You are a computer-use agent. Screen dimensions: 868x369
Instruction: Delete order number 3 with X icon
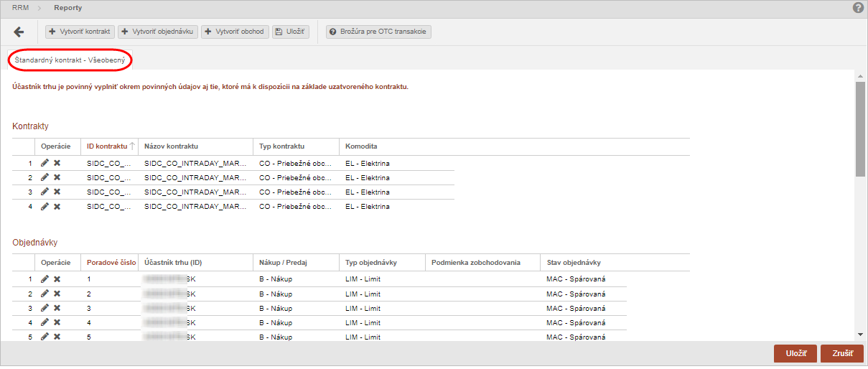tap(57, 308)
